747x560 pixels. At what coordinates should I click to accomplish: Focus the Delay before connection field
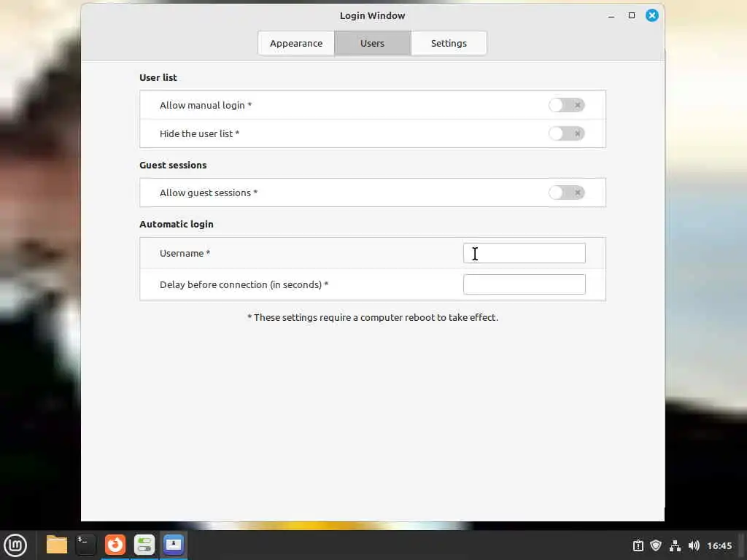524,284
